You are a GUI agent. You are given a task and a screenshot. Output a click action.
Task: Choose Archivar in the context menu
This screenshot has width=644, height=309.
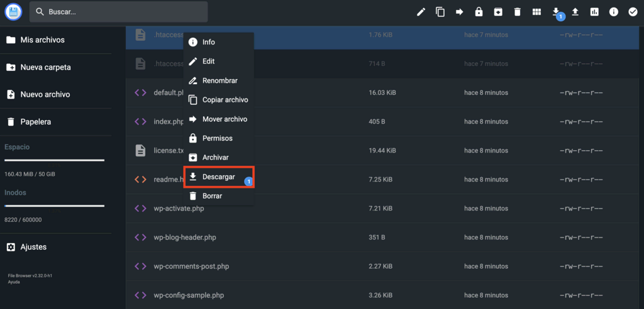(215, 158)
